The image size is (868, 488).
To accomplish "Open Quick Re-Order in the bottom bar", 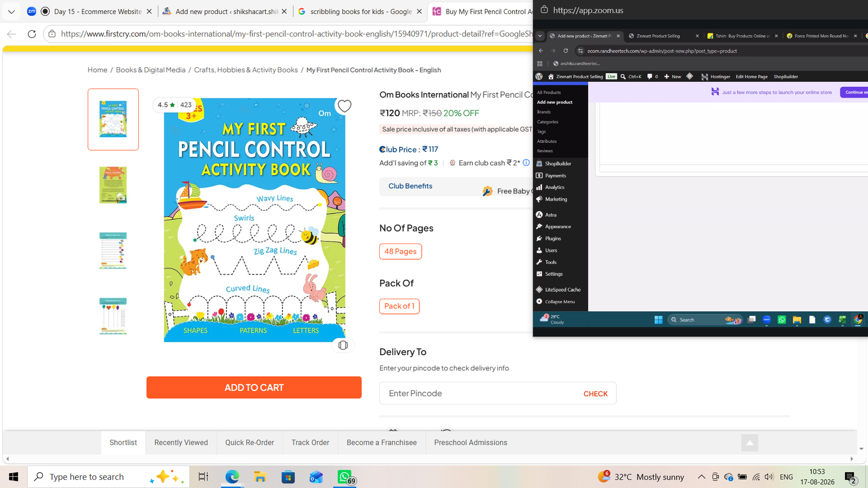I will point(250,442).
